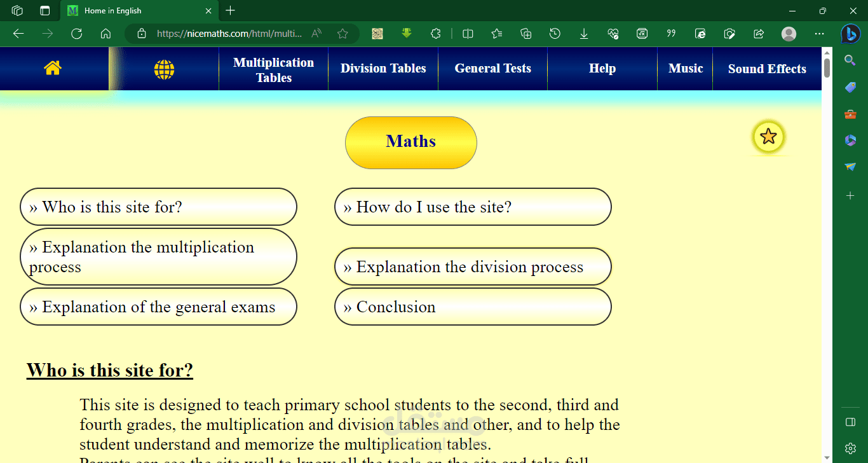
Task: Open the Help menu item
Action: (x=602, y=69)
